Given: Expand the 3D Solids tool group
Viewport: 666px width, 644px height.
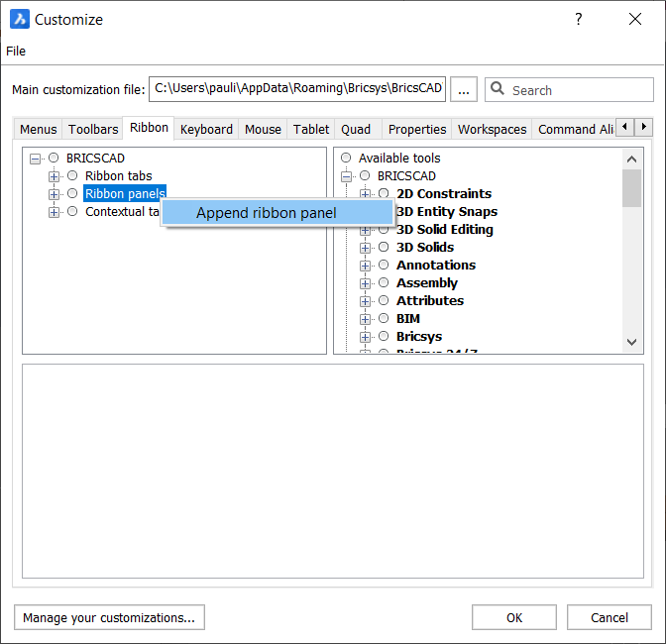Looking at the screenshot, I should click(365, 248).
